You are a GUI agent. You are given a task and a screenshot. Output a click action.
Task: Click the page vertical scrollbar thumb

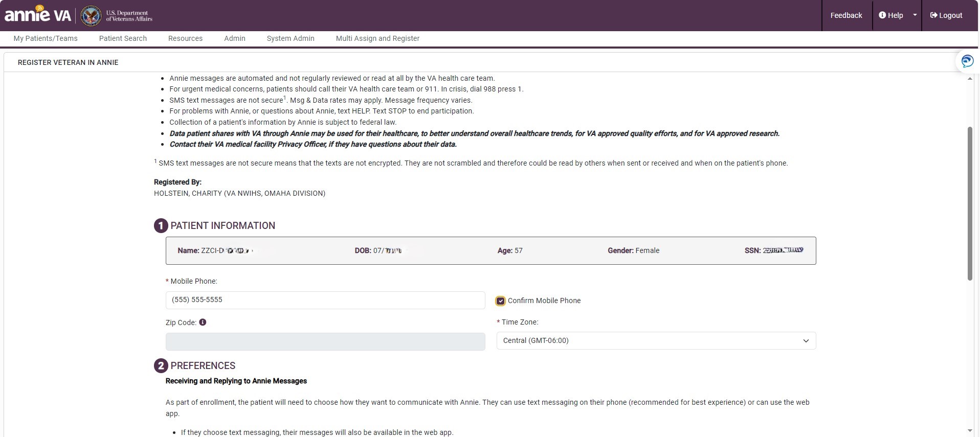pyautogui.click(x=969, y=203)
